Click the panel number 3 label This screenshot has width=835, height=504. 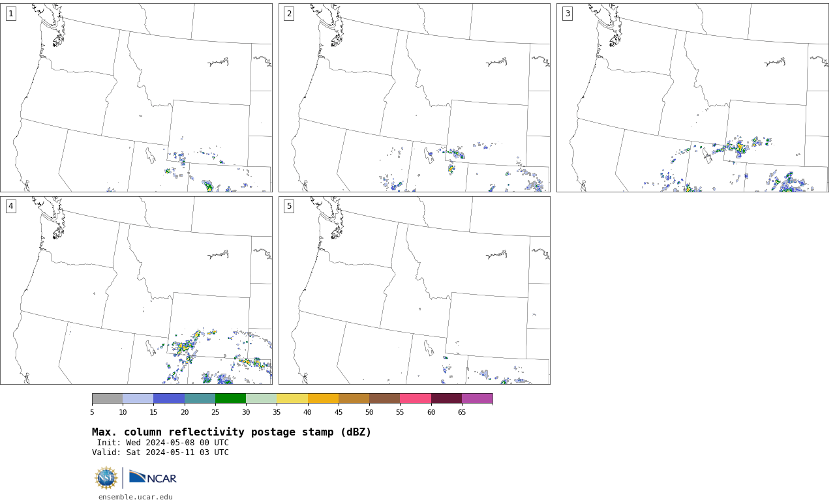point(567,14)
